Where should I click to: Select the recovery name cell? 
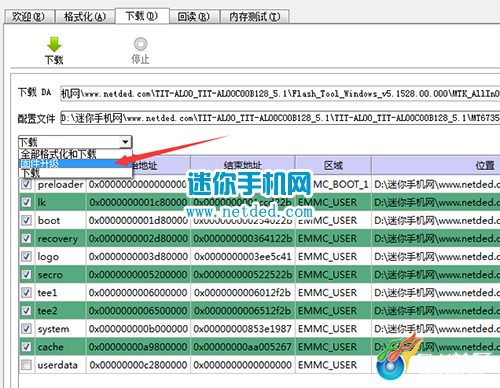pos(60,238)
